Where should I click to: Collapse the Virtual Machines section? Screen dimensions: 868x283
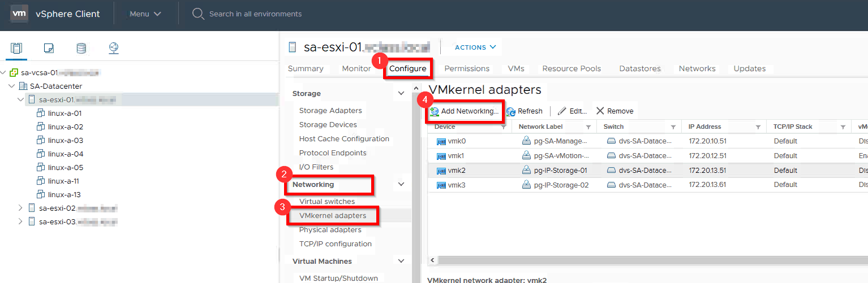[x=401, y=261]
